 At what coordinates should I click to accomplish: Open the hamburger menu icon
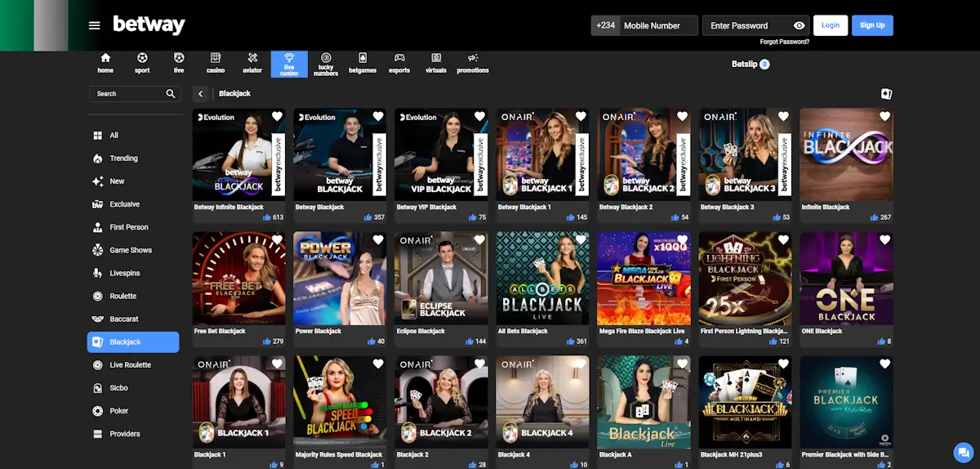point(95,25)
